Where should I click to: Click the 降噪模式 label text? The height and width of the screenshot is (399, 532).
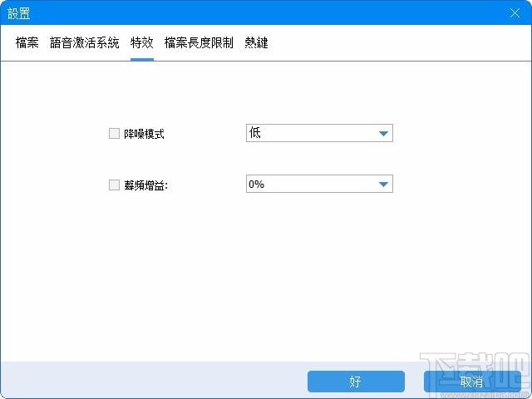(144, 134)
